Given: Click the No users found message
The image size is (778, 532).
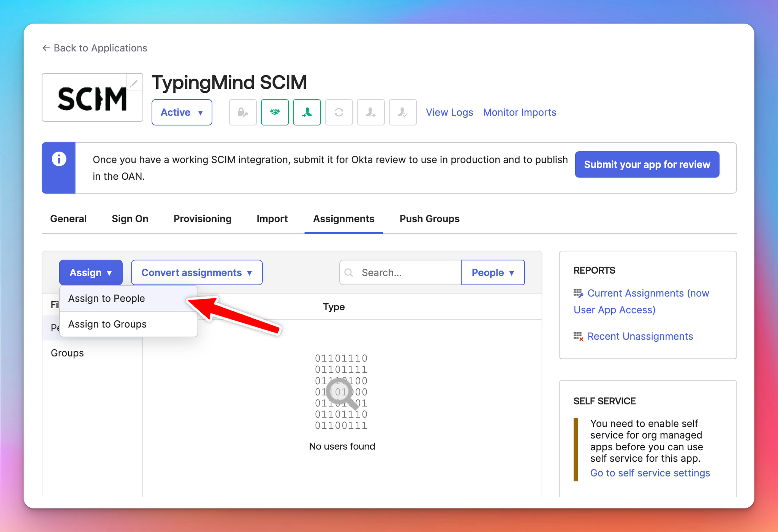Looking at the screenshot, I should pyautogui.click(x=342, y=446).
